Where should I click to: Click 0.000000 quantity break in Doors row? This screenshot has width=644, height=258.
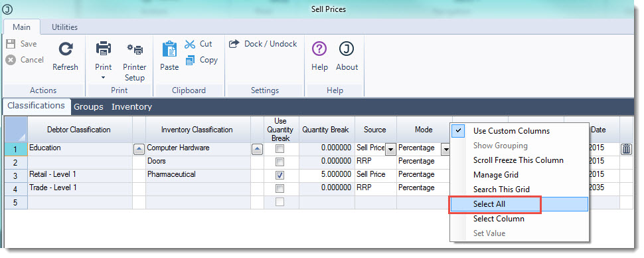[327, 162]
